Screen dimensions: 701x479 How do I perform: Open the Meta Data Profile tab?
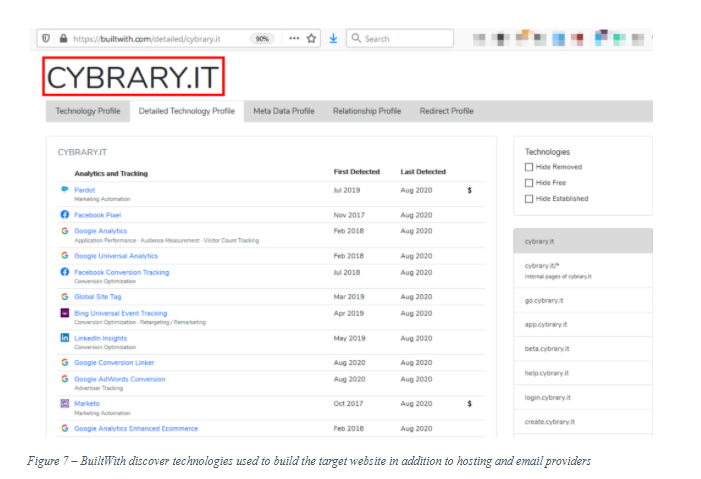point(284,111)
